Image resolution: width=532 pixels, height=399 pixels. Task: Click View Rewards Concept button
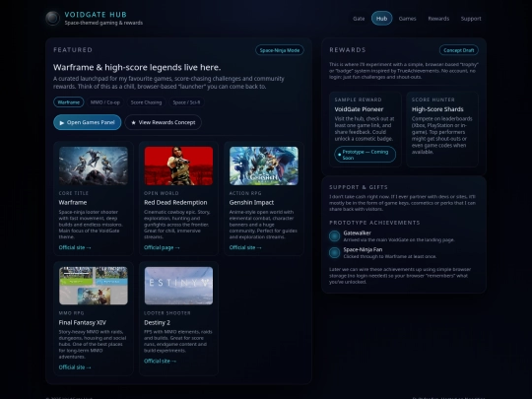click(x=163, y=122)
